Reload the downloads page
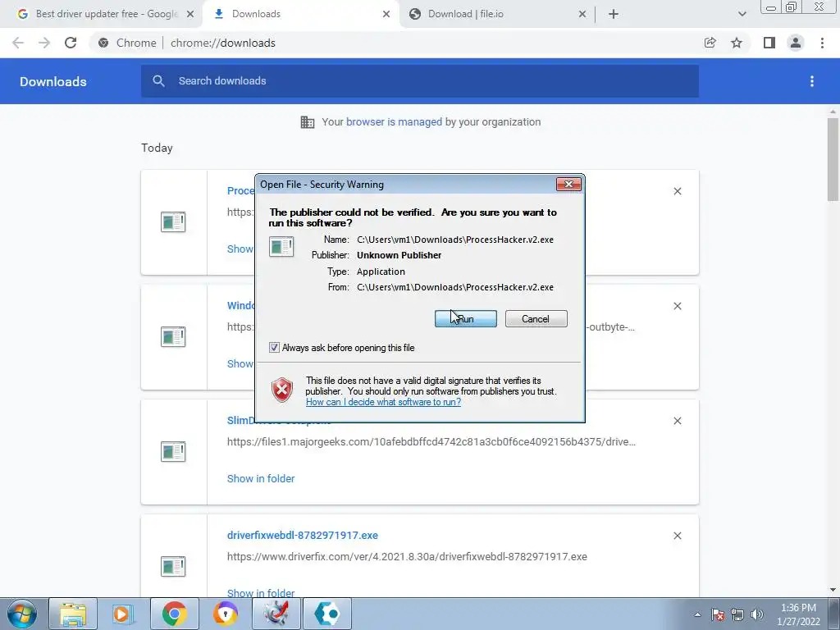This screenshot has width=840, height=630. pyautogui.click(x=71, y=43)
